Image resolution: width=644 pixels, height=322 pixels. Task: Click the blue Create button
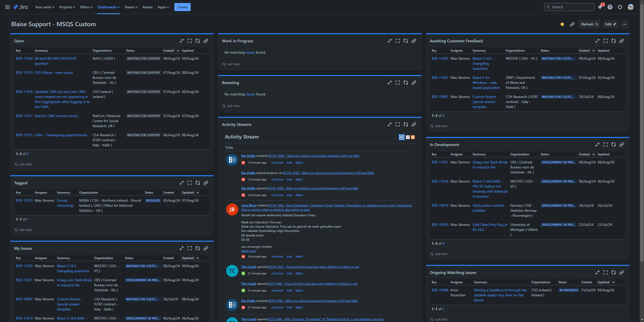(x=182, y=7)
